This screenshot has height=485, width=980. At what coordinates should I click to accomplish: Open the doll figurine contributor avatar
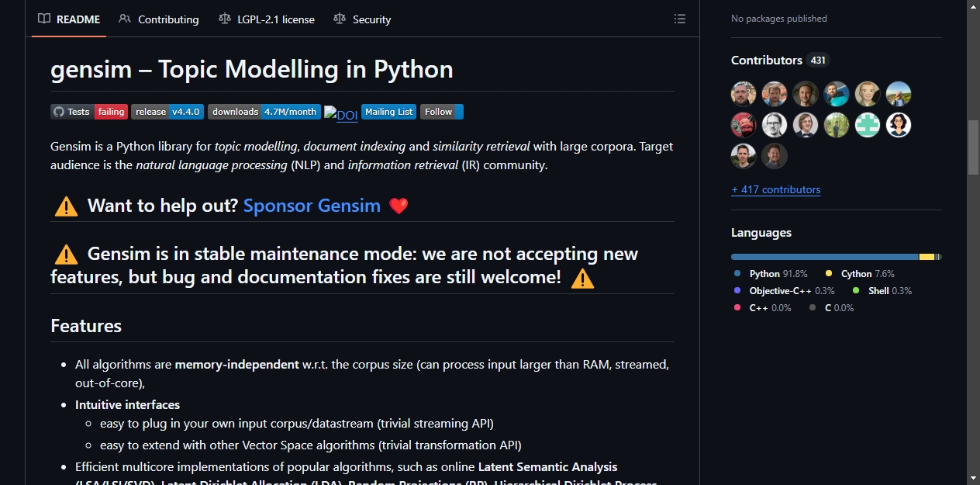pos(868,94)
